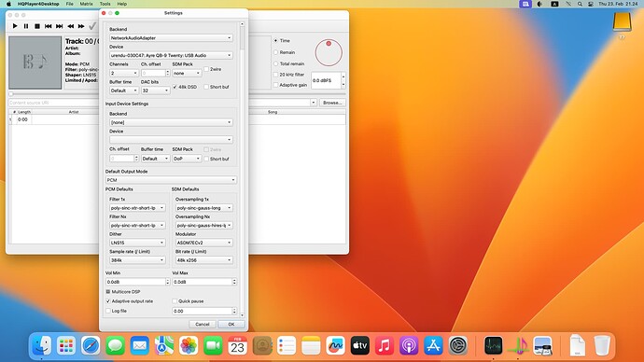The image size is (644, 362).
Task: Click the Vol Min value field
Action: point(135,282)
